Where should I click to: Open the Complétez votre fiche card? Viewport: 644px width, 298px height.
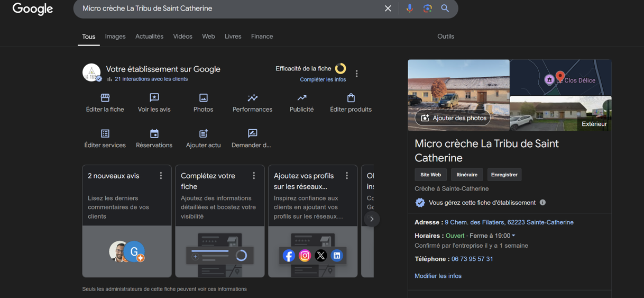pyautogui.click(x=220, y=221)
